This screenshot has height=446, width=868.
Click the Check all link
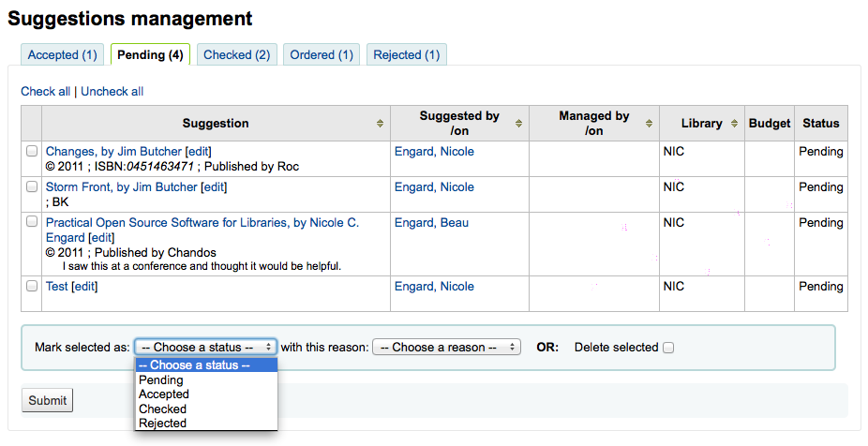coord(45,91)
